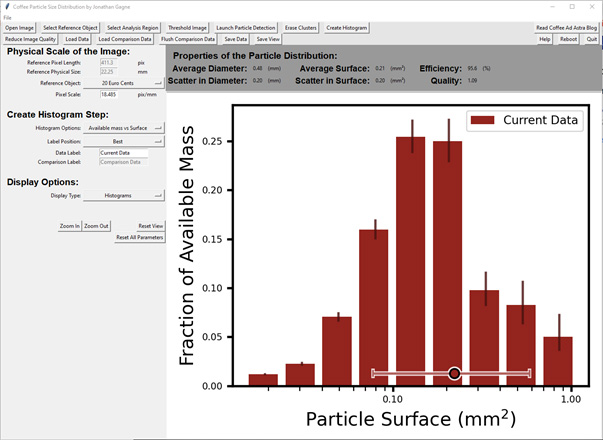Click the average marker circle on histogram
Image resolution: width=603 pixels, height=440 pixels.
tap(455, 373)
